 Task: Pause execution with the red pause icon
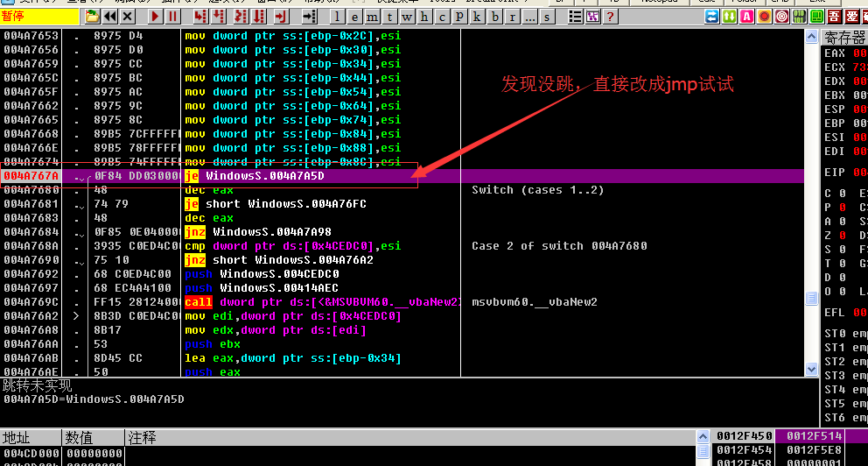click(172, 17)
